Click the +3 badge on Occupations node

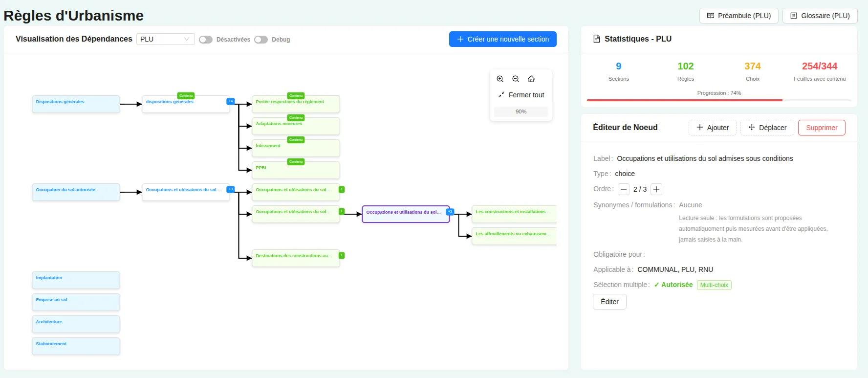click(231, 189)
